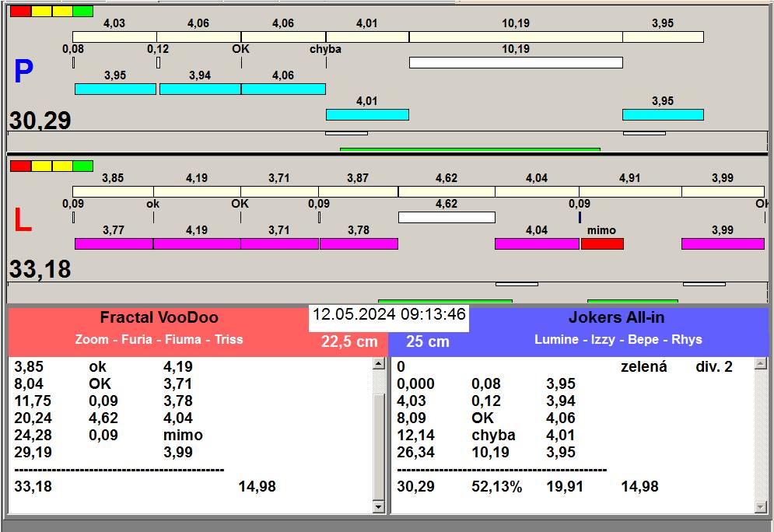Click the cream 3,85 segment in lane L

click(x=113, y=191)
